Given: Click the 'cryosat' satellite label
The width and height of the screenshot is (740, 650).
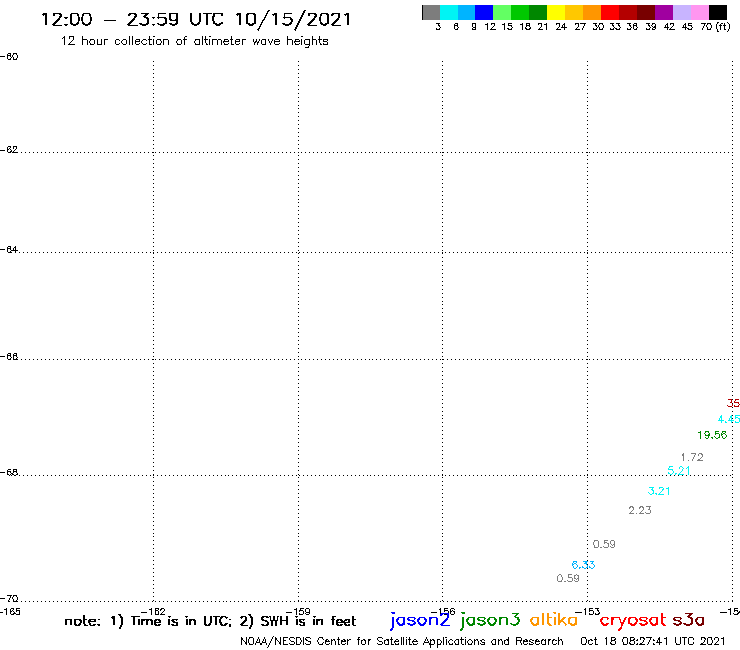Looking at the screenshot, I should (633, 620).
